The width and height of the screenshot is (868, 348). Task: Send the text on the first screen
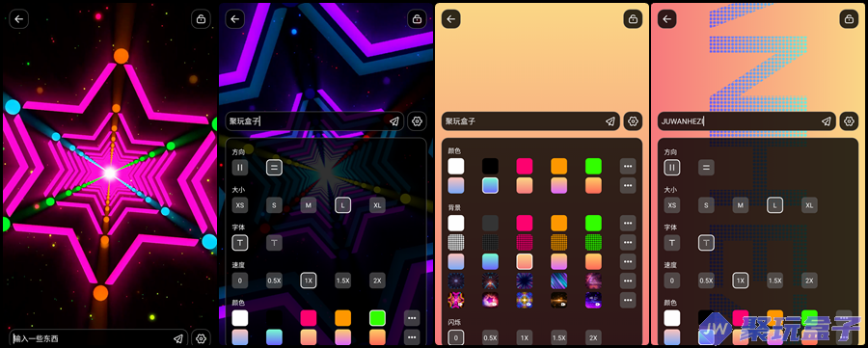coord(178,338)
